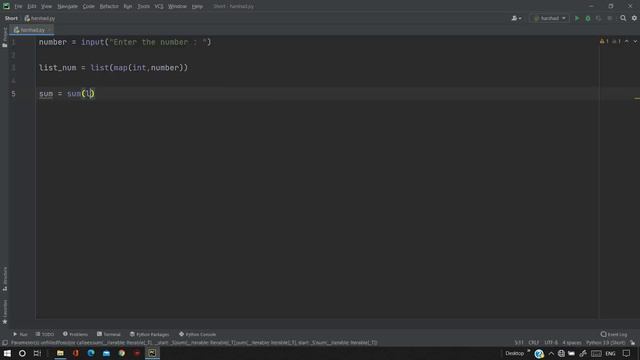640x360 pixels.
Task: Open Cortana search circle on taskbar
Action: (22, 353)
